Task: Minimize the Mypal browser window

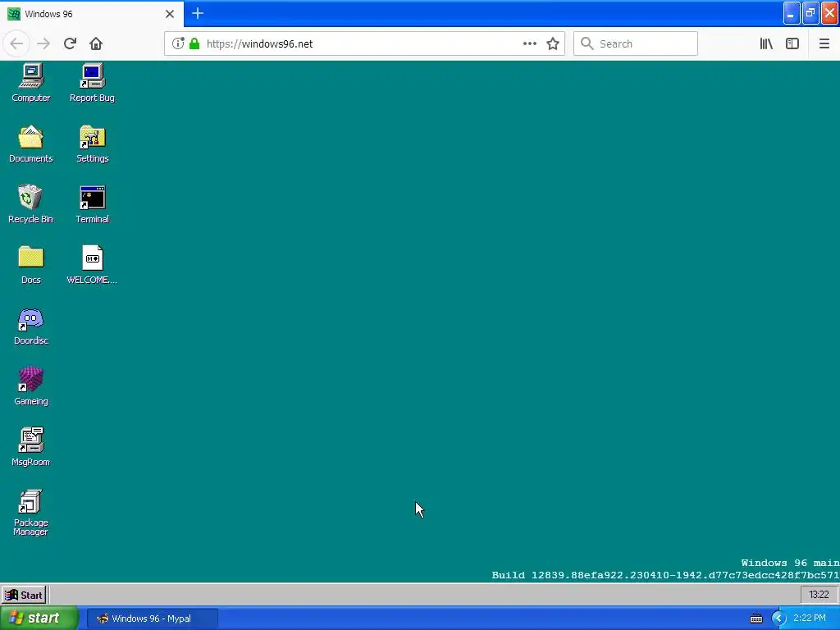Action: (792, 13)
